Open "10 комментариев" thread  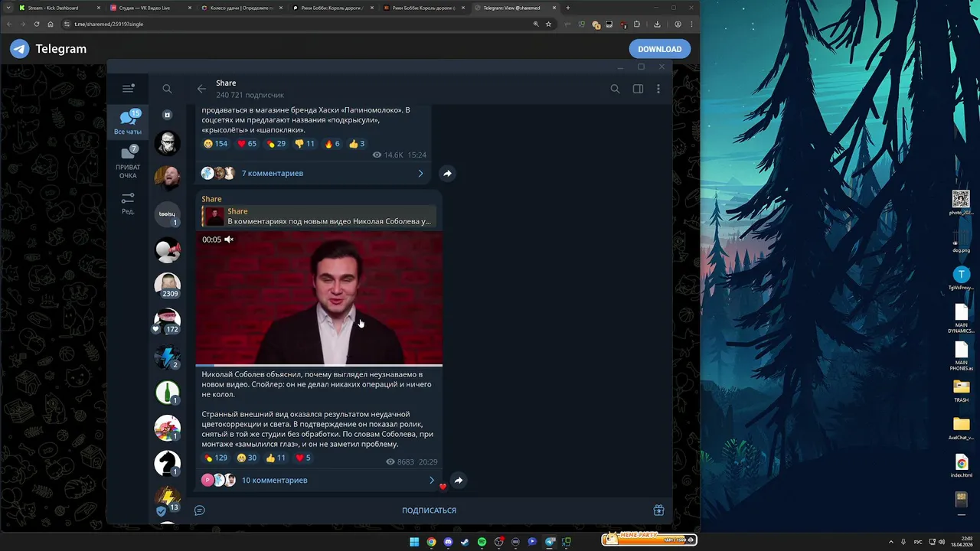(x=274, y=481)
